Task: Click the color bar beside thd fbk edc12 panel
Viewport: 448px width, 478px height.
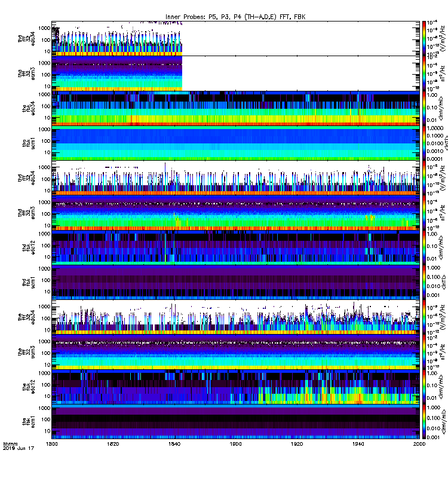Action: click(424, 247)
